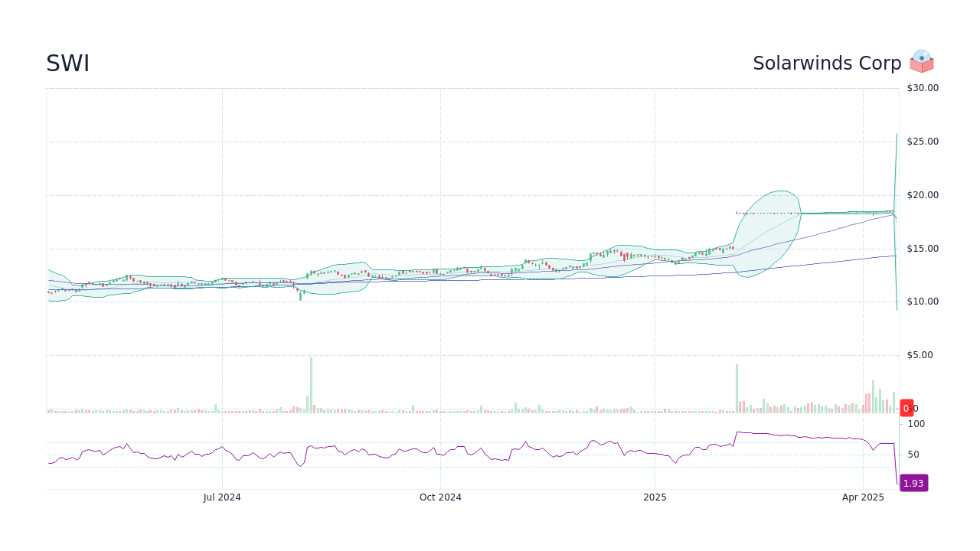The height and width of the screenshot is (551, 980).
Task: Click the purple 1.93 RSI value badge
Action: [x=913, y=483]
